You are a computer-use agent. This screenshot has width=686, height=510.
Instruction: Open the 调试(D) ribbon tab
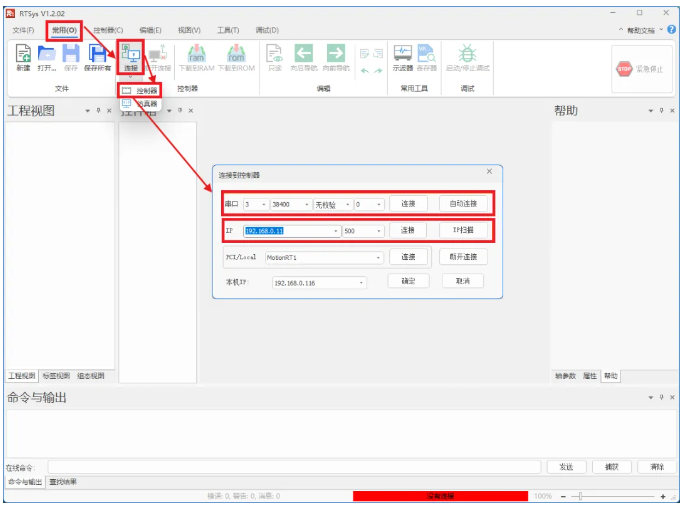click(267, 30)
